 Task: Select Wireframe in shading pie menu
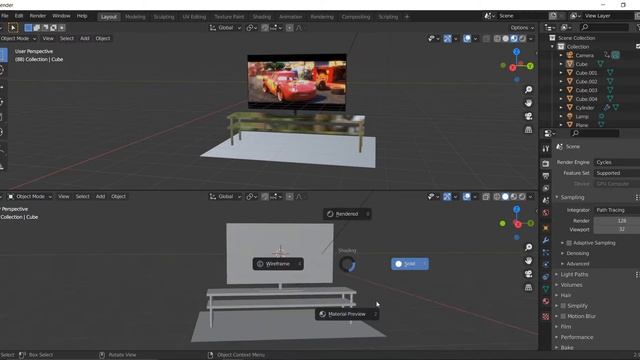pos(278,264)
